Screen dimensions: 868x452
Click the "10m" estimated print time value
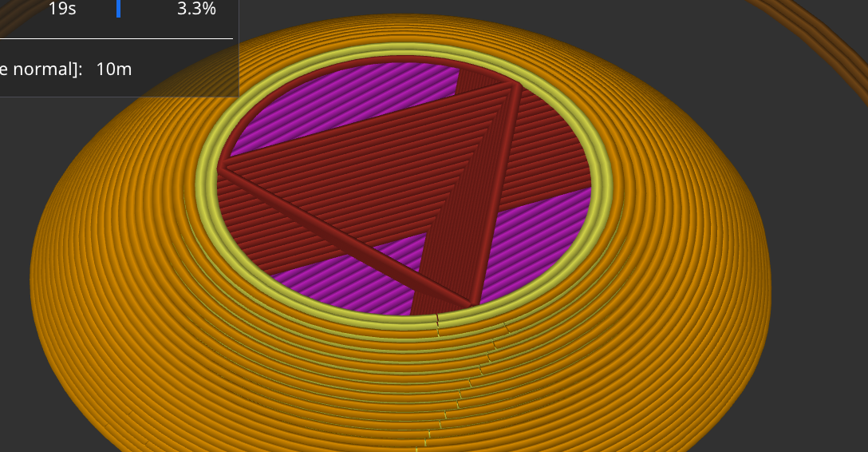tap(114, 69)
